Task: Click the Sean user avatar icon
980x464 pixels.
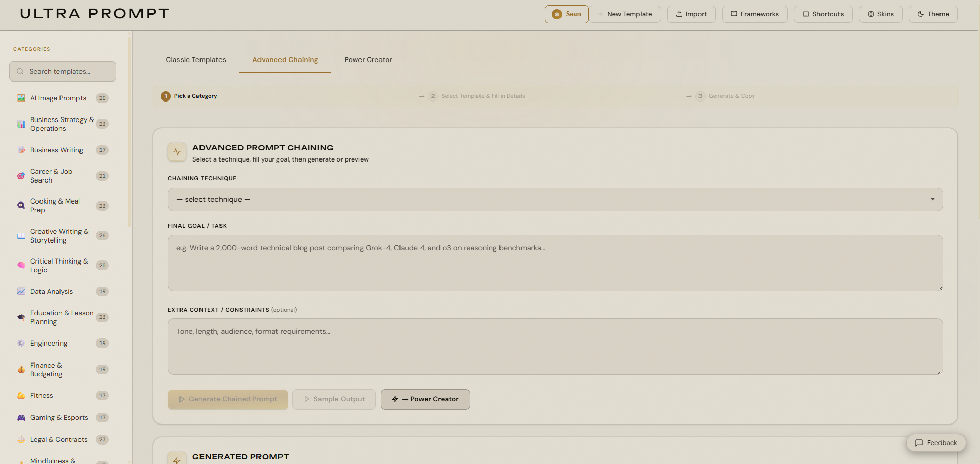Action: click(557, 14)
